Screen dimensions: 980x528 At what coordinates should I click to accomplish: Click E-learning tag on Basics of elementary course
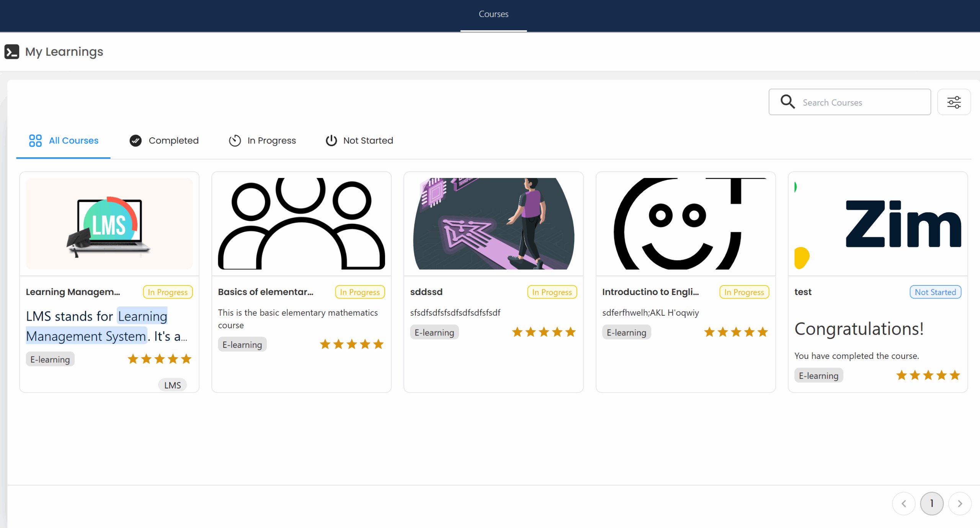[242, 345]
